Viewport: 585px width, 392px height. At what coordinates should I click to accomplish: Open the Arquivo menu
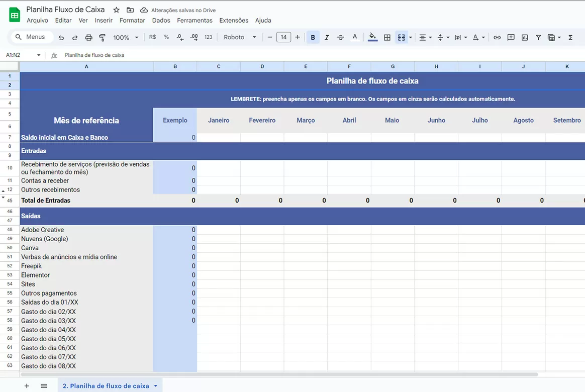point(37,21)
